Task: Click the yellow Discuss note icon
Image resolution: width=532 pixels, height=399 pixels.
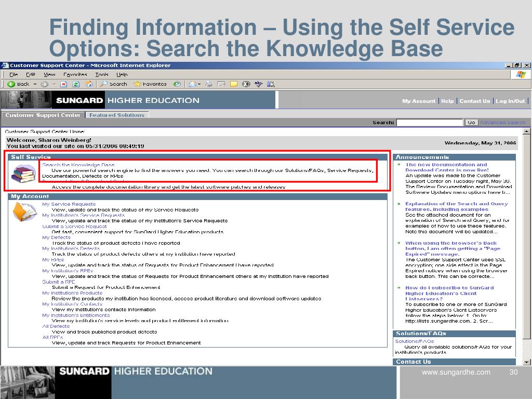Action: coord(234,84)
